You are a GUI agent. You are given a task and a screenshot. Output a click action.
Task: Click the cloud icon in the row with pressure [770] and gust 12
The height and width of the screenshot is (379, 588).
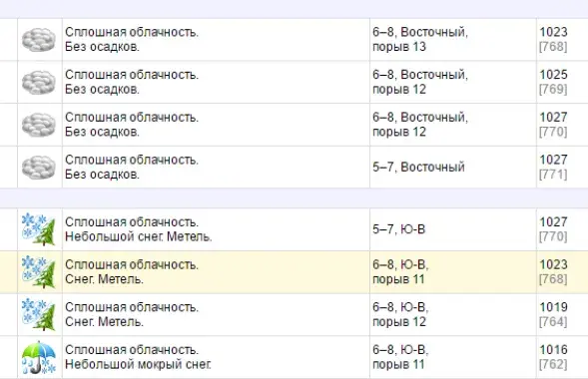point(39,125)
